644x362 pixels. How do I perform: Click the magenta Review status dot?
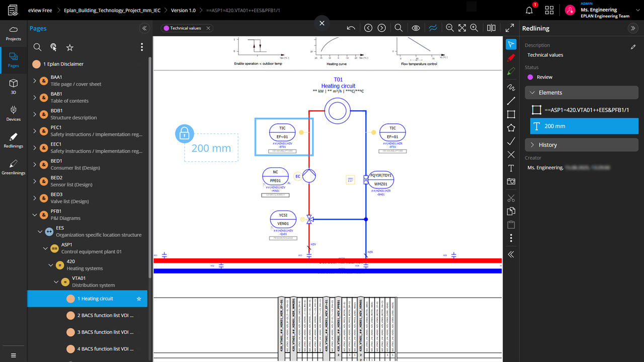(530, 77)
